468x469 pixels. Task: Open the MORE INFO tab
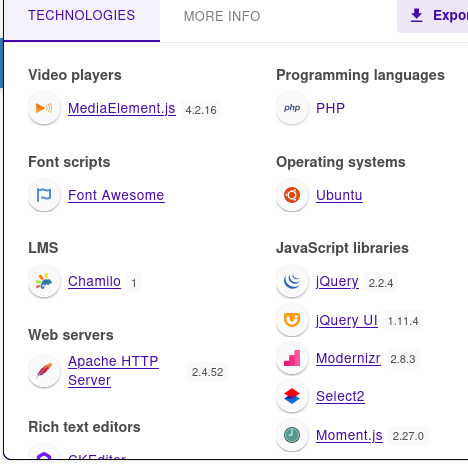[x=222, y=16]
